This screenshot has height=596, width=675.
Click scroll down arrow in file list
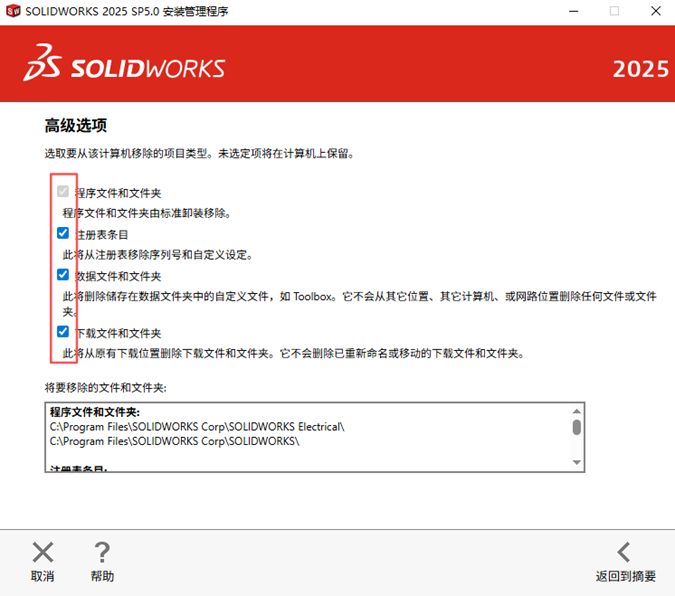point(577,463)
